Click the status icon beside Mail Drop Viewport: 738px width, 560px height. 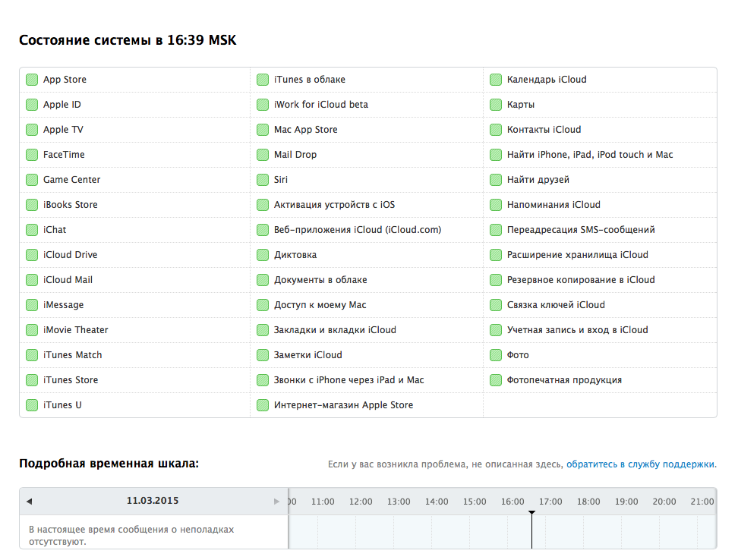point(263,155)
